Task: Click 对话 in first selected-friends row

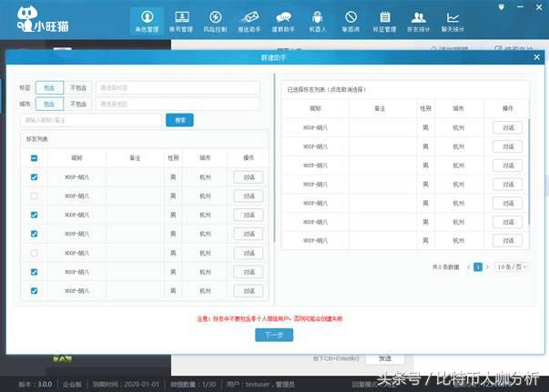Action: (508, 127)
